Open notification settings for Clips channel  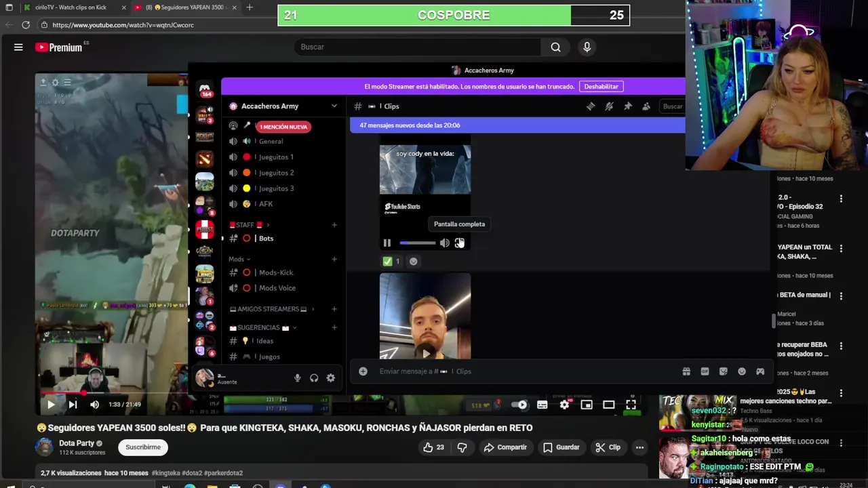(609, 106)
